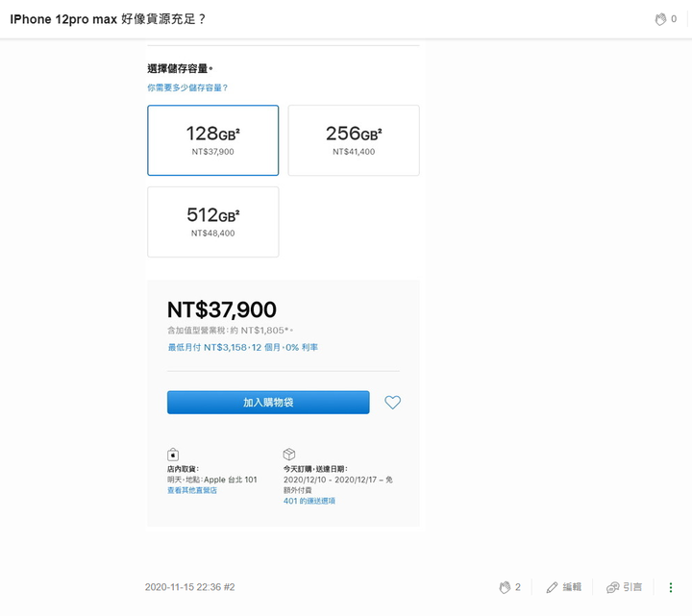The image size is (692, 616).
Task: Click the delivery box icon
Action: coord(289,454)
